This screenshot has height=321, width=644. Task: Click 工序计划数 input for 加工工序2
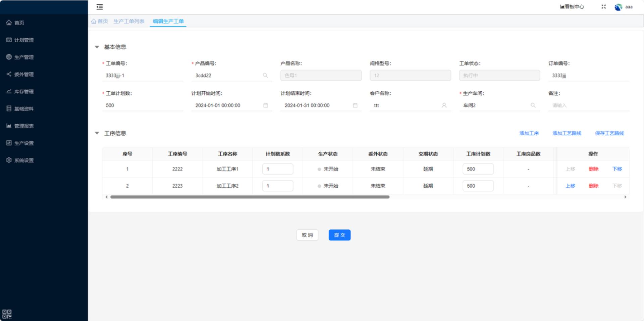click(x=478, y=186)
